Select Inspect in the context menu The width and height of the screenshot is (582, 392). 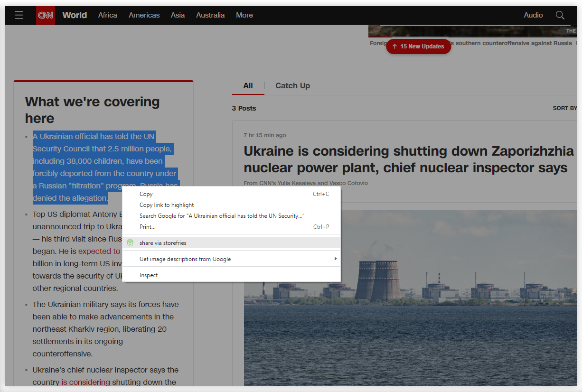coord(149,275)
